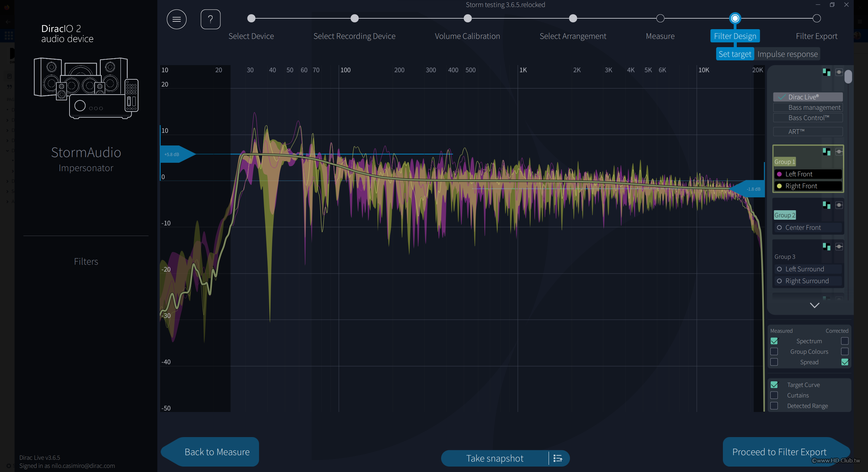This screenshot has width=868, height=472.
Task: Click Group 3 link toggle icon
Action: pyautogui.click(x=839, y=247)
